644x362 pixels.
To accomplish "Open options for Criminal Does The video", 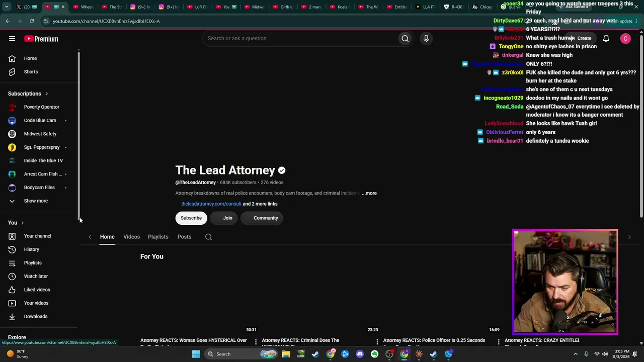I will [x=377, y=342].
